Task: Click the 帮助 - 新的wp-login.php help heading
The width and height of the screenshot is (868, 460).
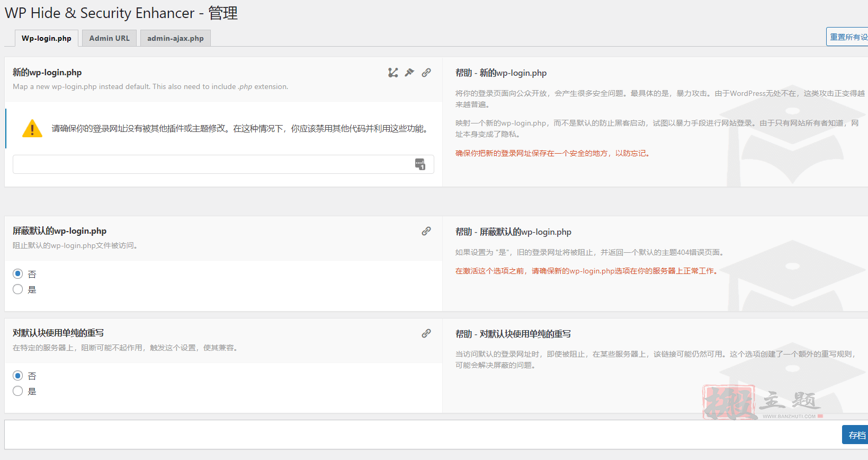Action: click(501, 73)
